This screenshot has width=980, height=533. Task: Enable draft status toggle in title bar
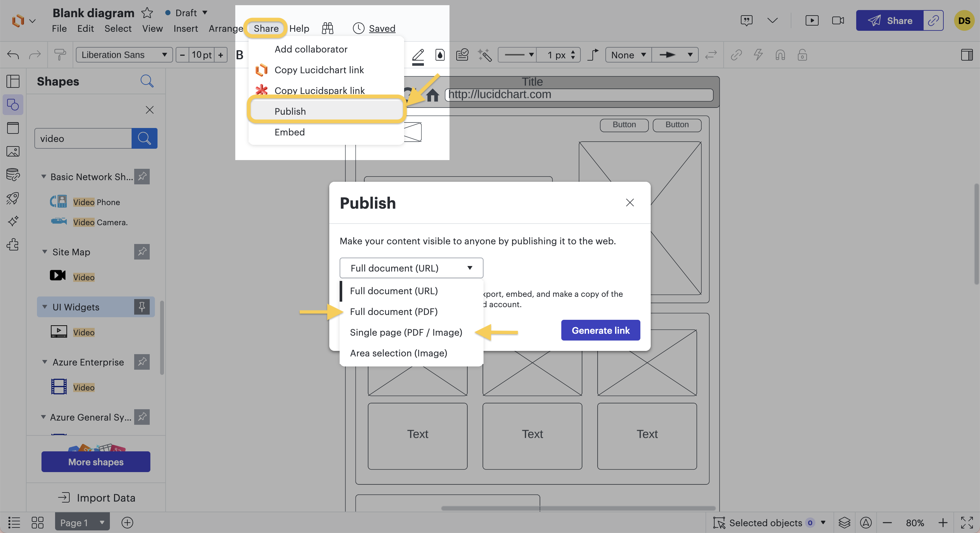point(184,12)
